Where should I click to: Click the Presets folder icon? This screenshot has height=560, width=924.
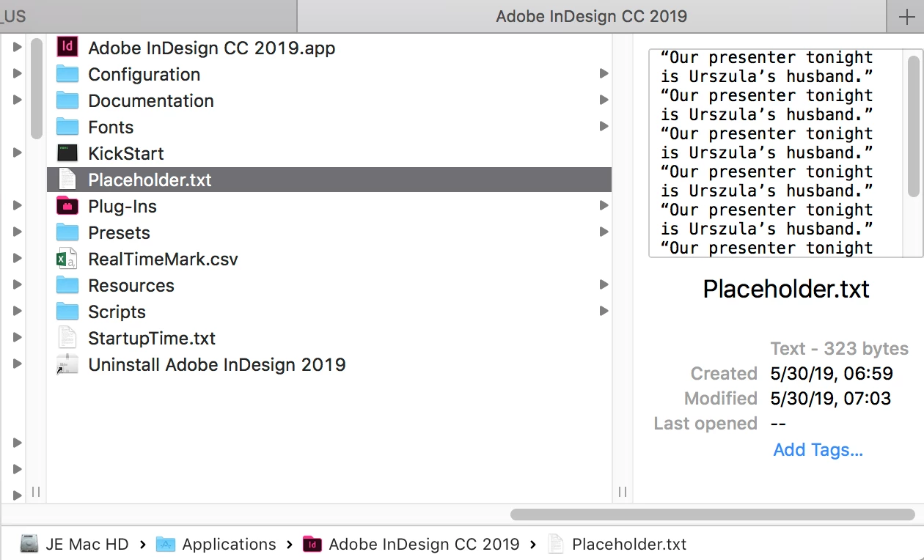[x=67, y=232]
